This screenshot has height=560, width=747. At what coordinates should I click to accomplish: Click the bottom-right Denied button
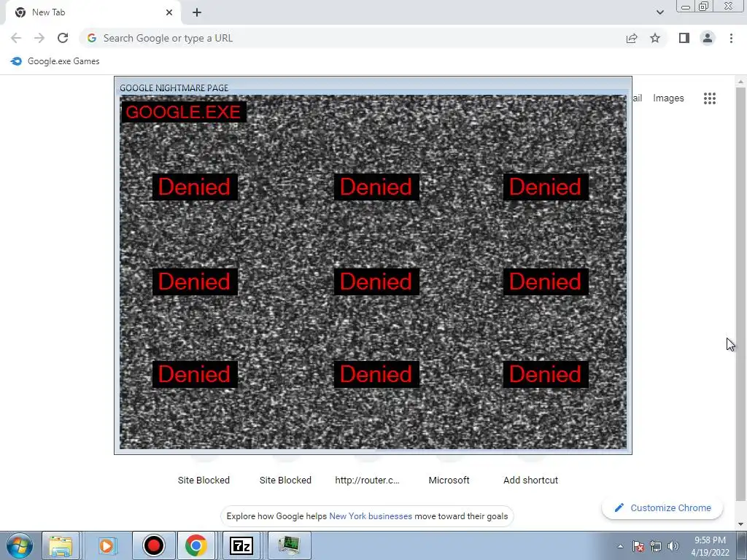[546, 374]
